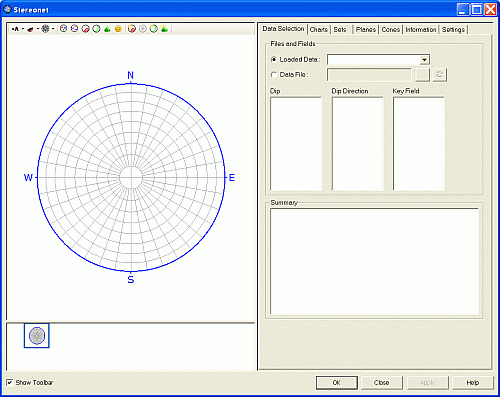Open dropdown arrow beside the label 'A' icon
500x397 pixels.
(x=23, y=29)
